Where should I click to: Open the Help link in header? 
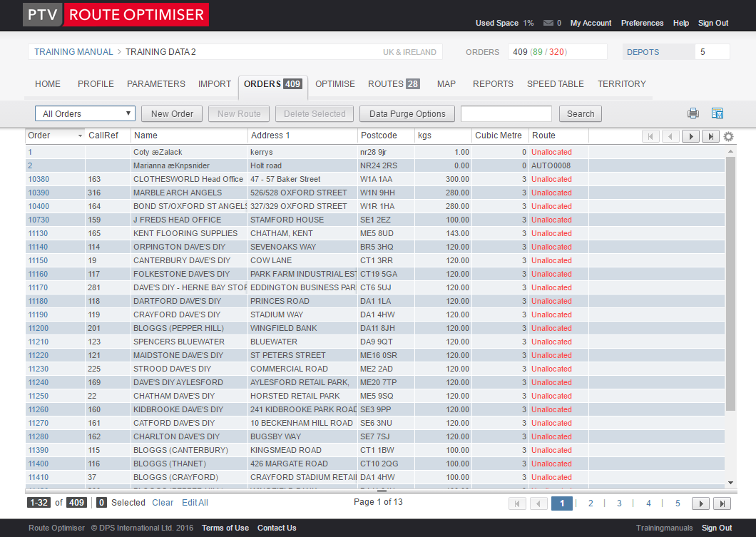click(x=681, y=23)
